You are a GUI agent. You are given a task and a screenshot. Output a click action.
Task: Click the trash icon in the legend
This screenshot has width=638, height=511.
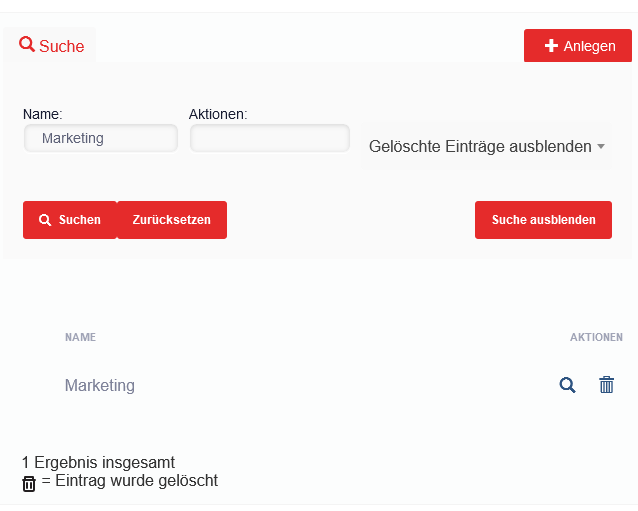pos(29,483)
